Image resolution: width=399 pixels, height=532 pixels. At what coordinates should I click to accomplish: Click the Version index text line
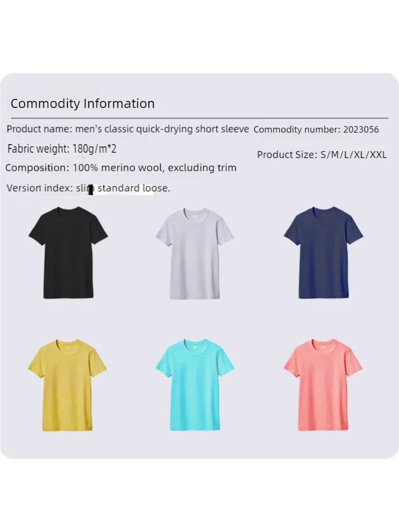[x=88, y=188]
